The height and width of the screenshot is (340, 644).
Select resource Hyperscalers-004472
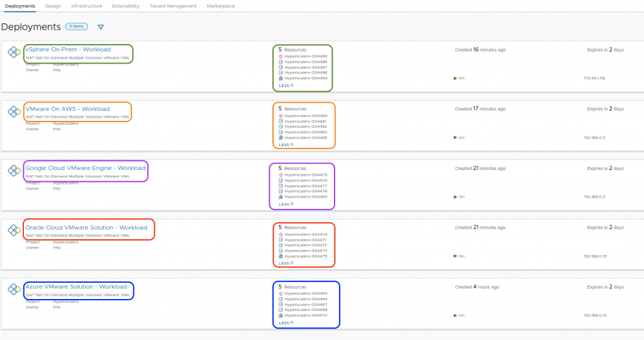[306, 245]
